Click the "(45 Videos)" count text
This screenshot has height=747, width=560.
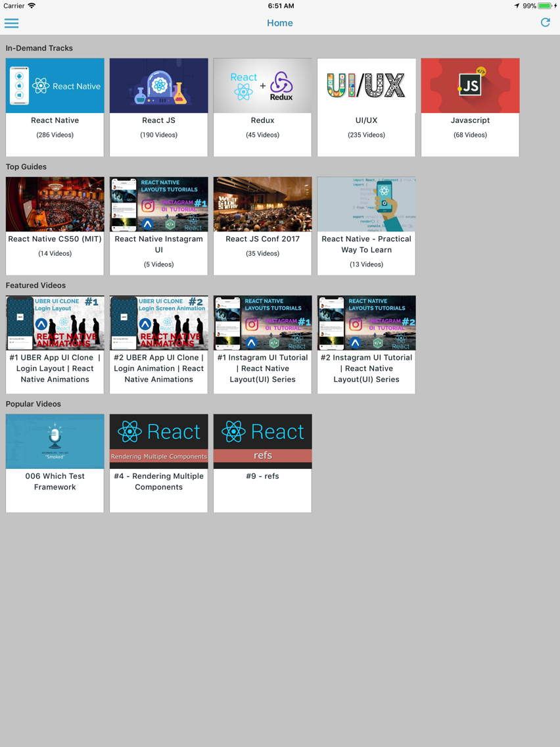262,135
